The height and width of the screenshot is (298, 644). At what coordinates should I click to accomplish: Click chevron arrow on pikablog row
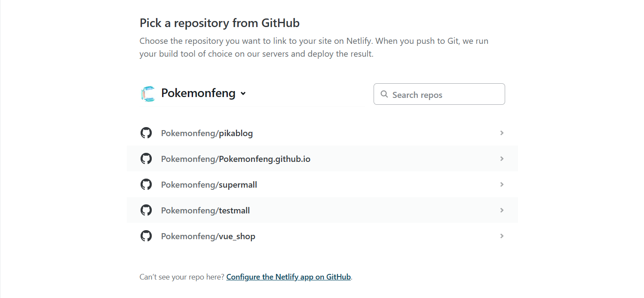(502, 133)
